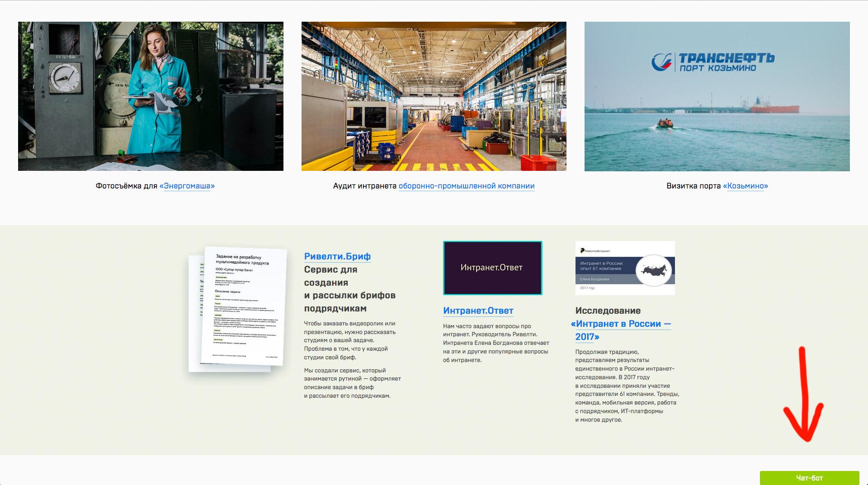
Task: Open the «Интранет в России — 2017» link
Action: pos(621,330)
